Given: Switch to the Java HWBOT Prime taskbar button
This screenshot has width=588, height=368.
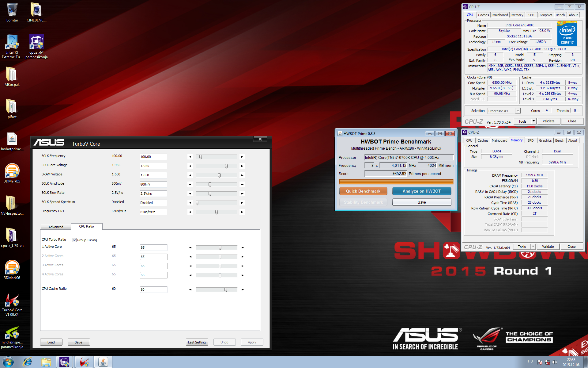Looking at the screenshot, I should pos(103,362).
